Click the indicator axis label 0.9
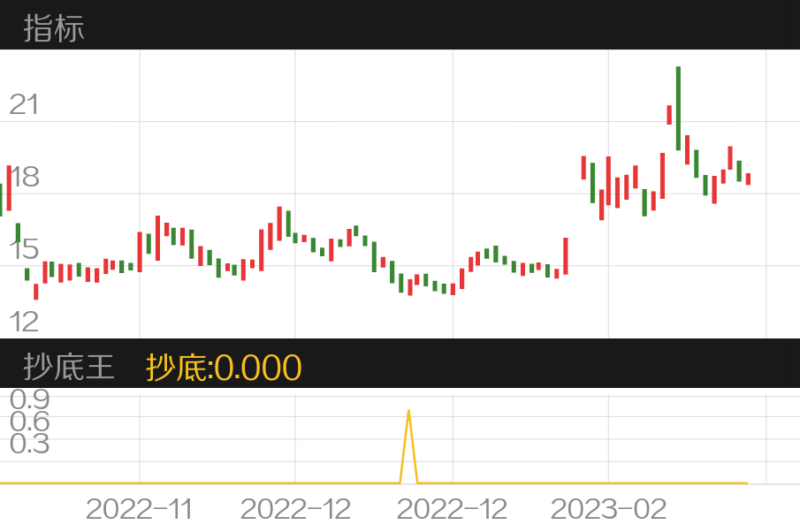 pyautogui.click(x=29, y=399)
